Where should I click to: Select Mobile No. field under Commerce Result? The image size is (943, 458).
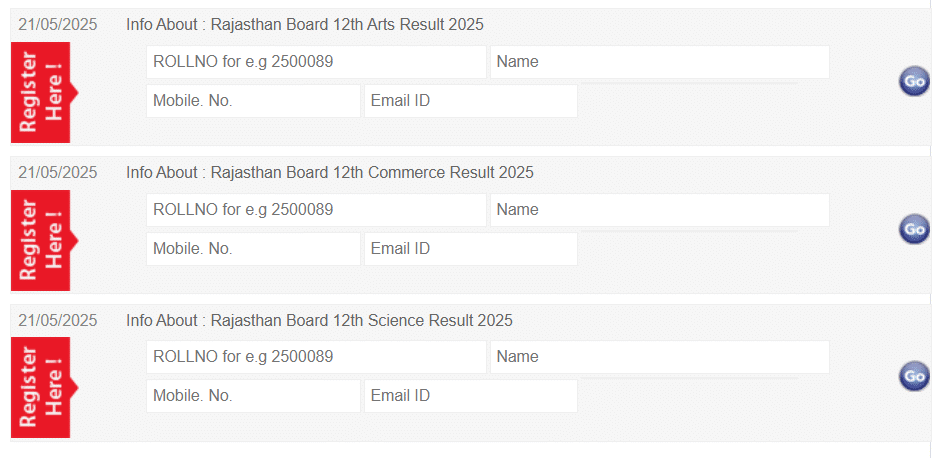253,249
